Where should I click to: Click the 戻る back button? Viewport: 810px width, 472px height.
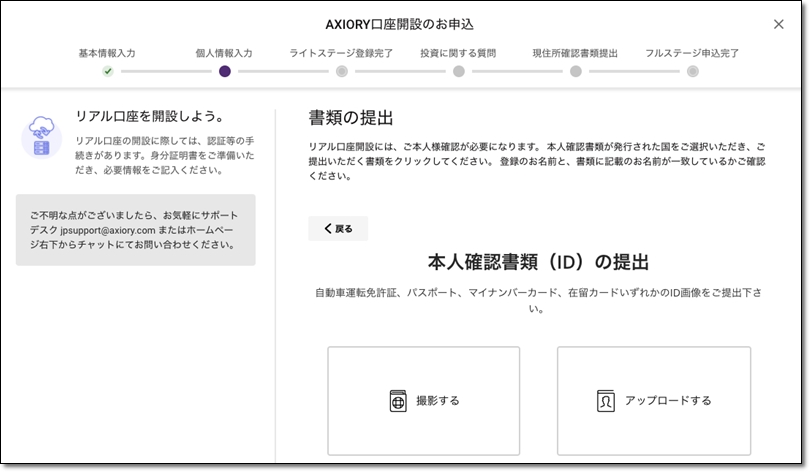[338, 228]
